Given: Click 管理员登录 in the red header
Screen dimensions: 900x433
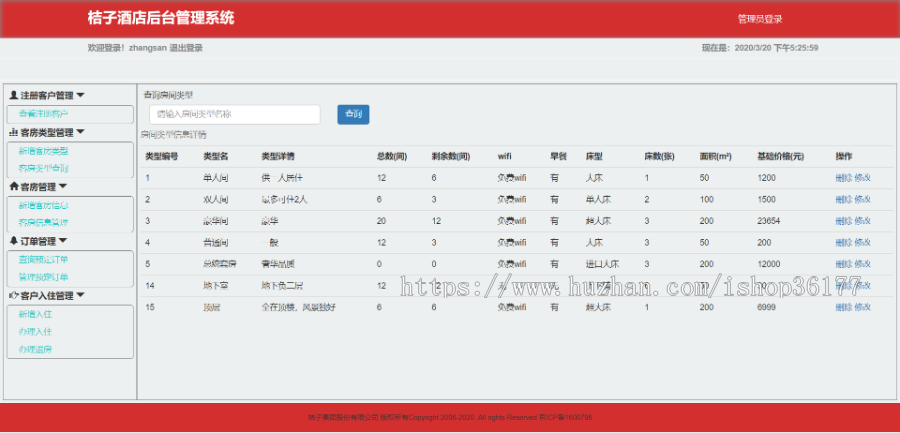Looking at the screenshot, I should 760,19.
